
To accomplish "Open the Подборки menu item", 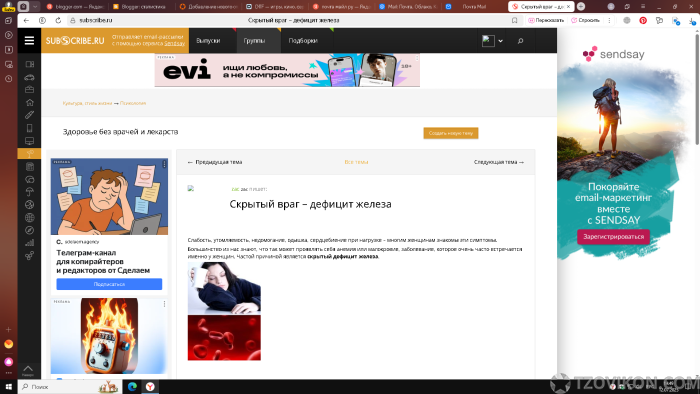I will click(x=303, y=41).
